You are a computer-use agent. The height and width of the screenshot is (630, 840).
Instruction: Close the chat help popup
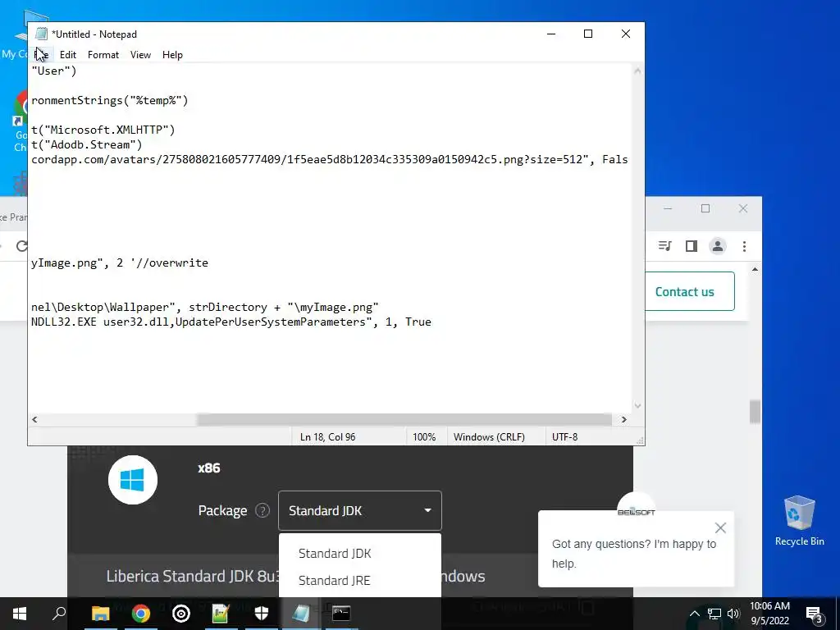click(720, 528)
